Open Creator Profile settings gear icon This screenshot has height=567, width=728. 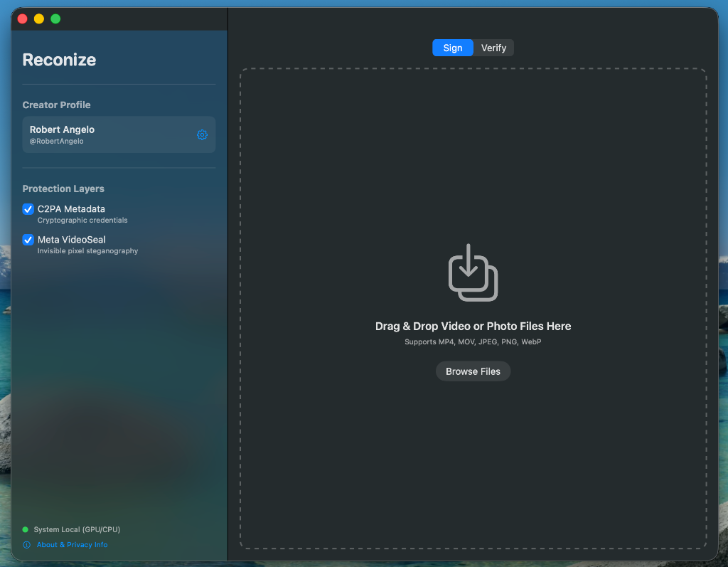(x=202, y=134)
